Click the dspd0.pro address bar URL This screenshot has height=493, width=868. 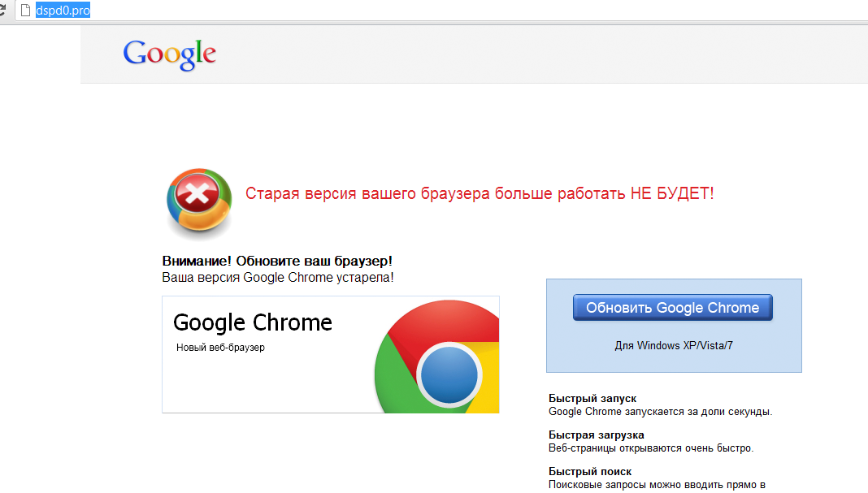[63, 11]
